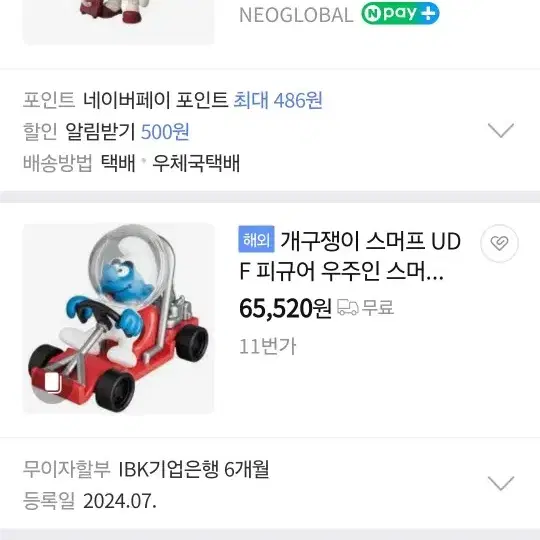Click the 우체국택배 shipping method text

click(196, 163)
